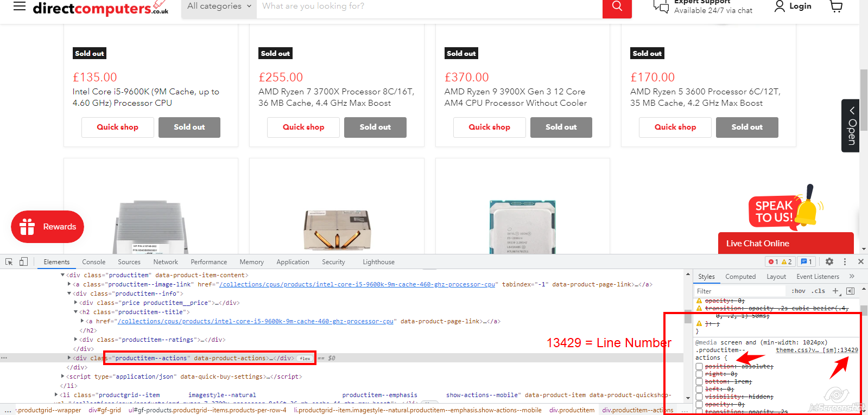Expand the price productitem__price div node
The height and width of the screenshot is (415, 868).
coord(76,303)
